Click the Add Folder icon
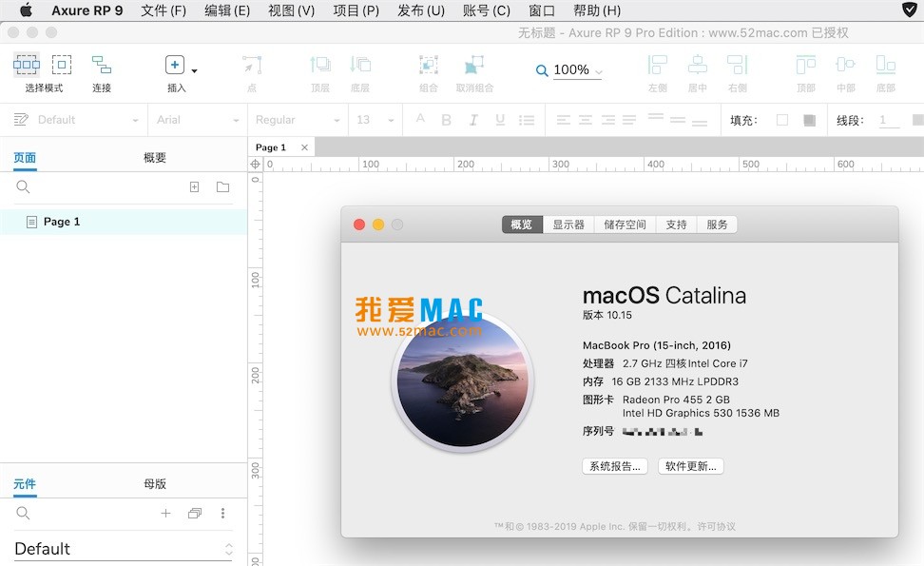Viewport: 924px width, 566px height. pos(222,186)
